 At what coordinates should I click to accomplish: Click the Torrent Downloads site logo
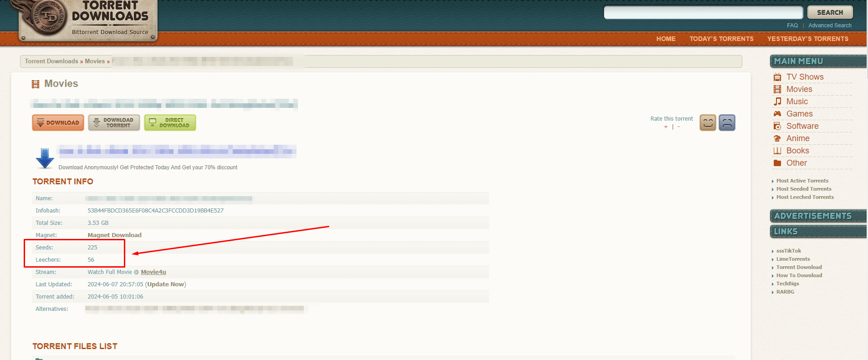click(x=87, y=20)
